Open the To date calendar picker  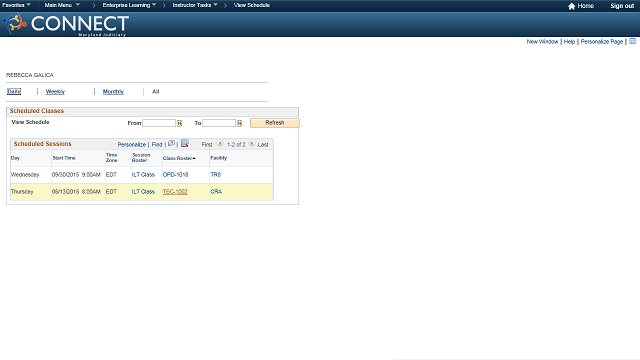tap(240, 123)
